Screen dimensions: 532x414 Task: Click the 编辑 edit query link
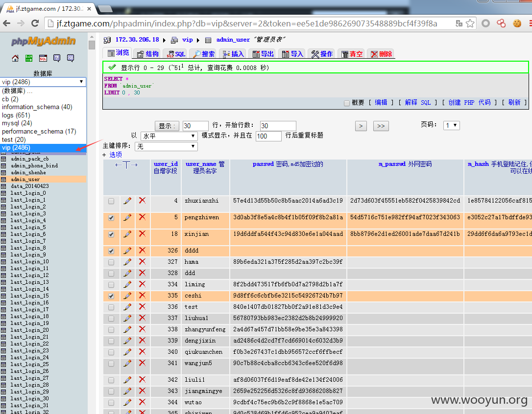pyautogui.click(x=381, y=102)
